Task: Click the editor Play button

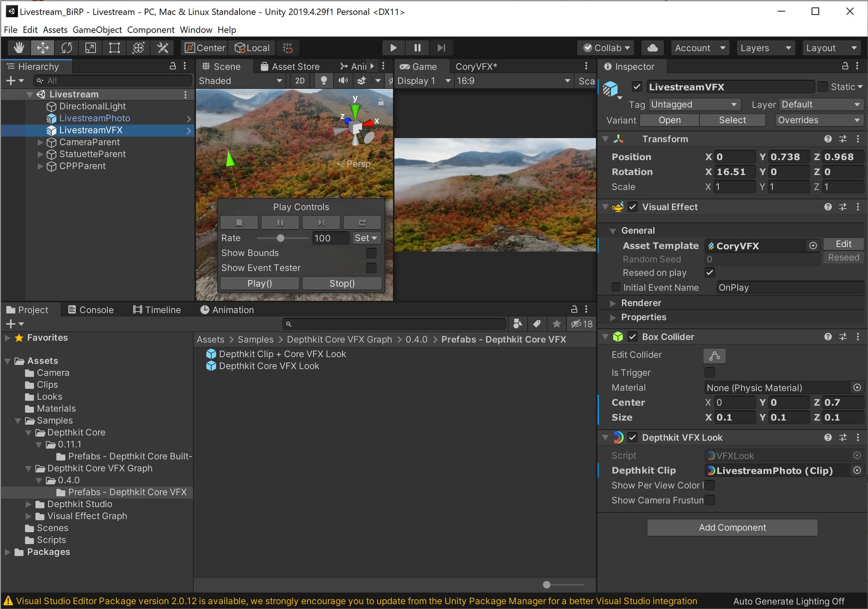Action: click(x=393, y=48)
